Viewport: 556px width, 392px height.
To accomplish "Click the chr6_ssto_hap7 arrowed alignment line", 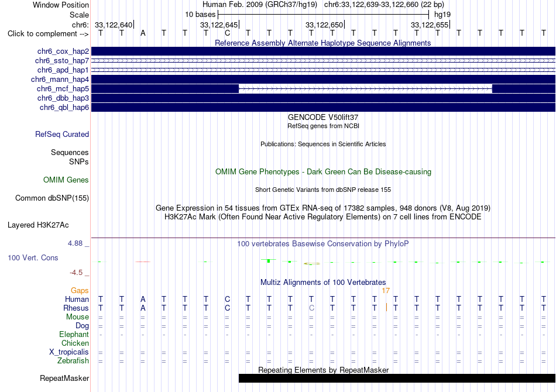I will tap(323, 61).
